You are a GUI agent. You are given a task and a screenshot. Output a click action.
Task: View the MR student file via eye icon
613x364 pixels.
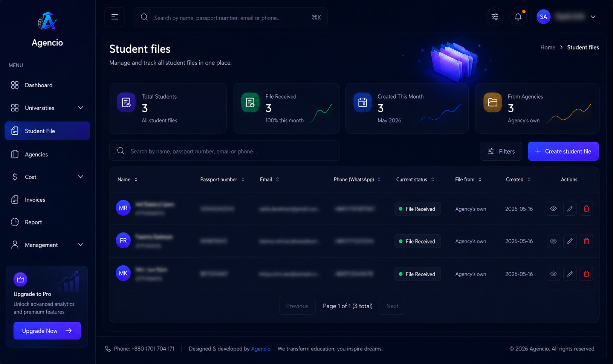click(553, 209)
